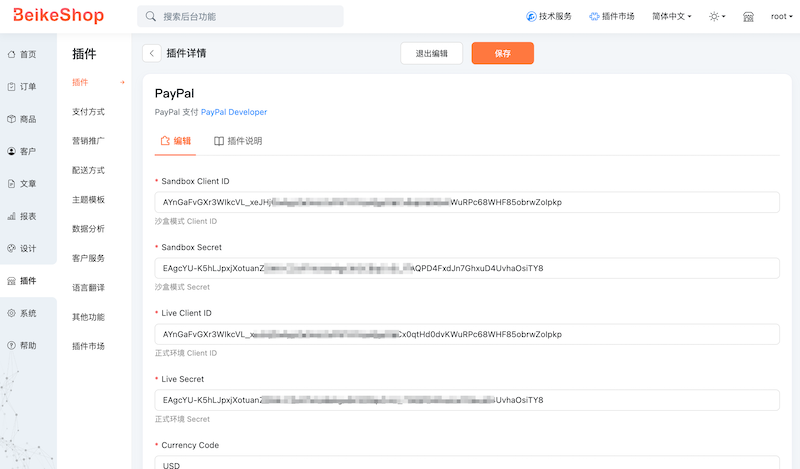Select 营销推广 in the submenu

coord(88,141)
